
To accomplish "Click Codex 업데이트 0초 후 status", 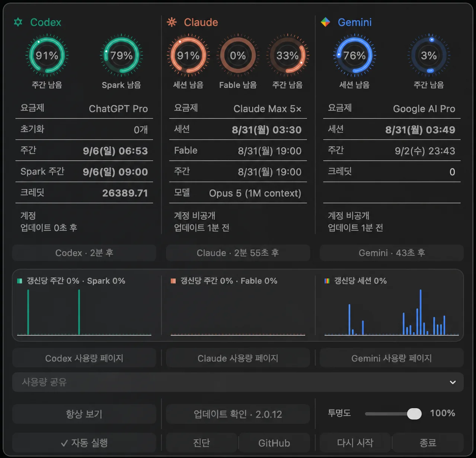I will (49, 228).
